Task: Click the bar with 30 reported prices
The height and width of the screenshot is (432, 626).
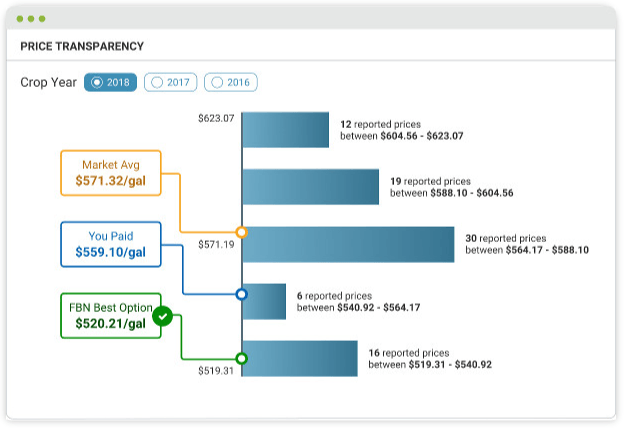Action: coord(349,244)
